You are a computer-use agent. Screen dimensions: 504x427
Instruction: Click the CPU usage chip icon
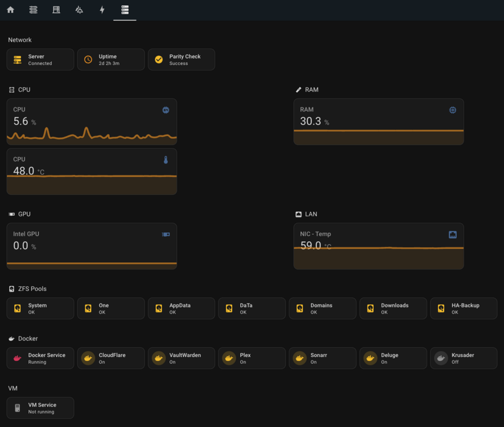click(166, 110)
